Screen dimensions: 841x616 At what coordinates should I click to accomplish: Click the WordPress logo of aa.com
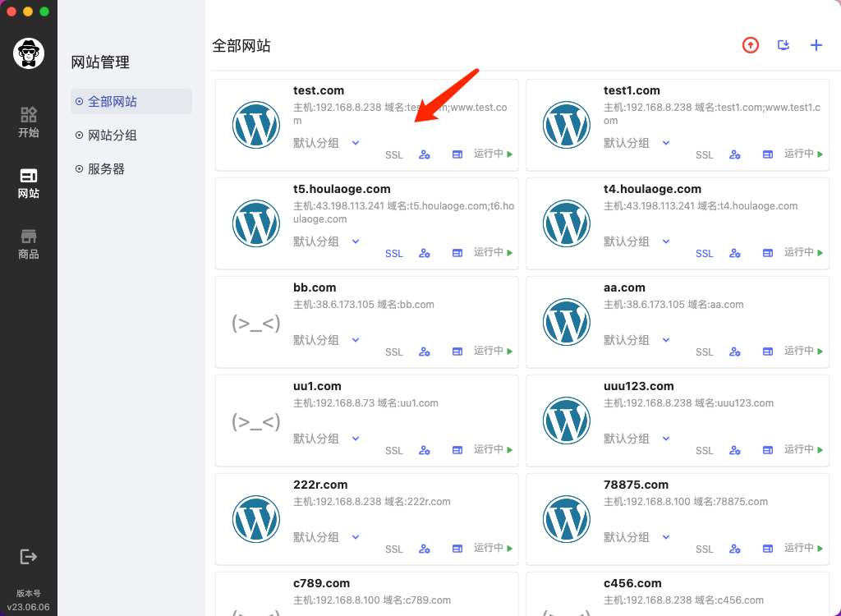pyautogui.click(x=567, y=322)
